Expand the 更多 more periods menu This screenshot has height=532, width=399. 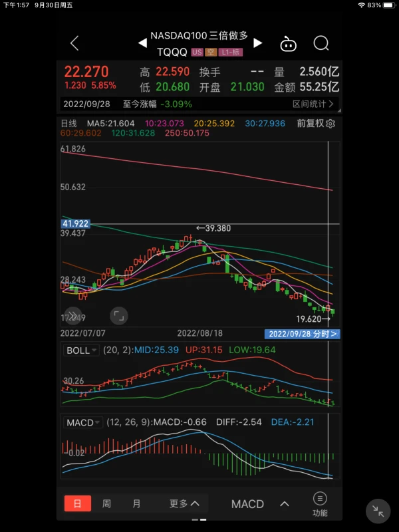[184, 503]
